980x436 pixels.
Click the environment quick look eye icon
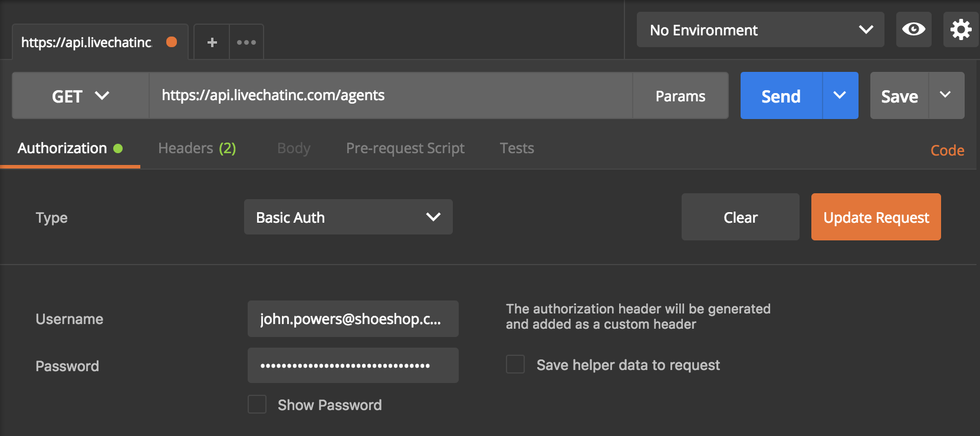(x=913, y=29)
